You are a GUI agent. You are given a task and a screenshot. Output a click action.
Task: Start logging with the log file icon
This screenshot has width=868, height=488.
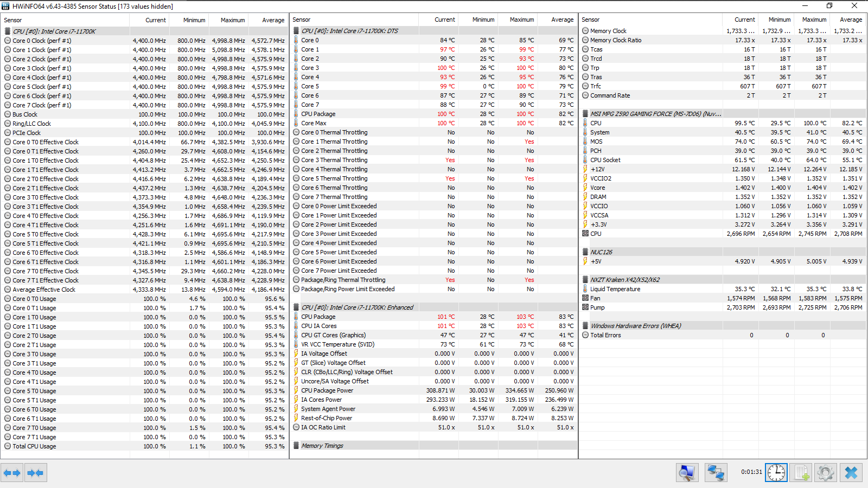point(801,473)
